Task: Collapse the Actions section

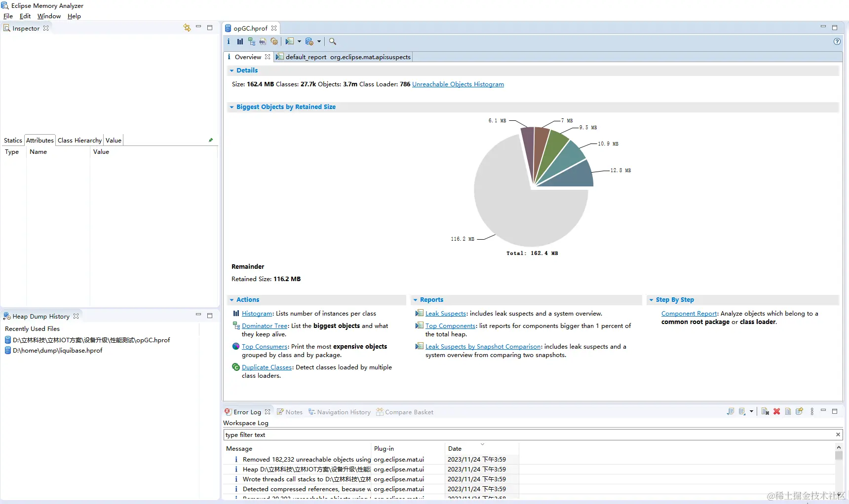Action: [x=232, y=300]
